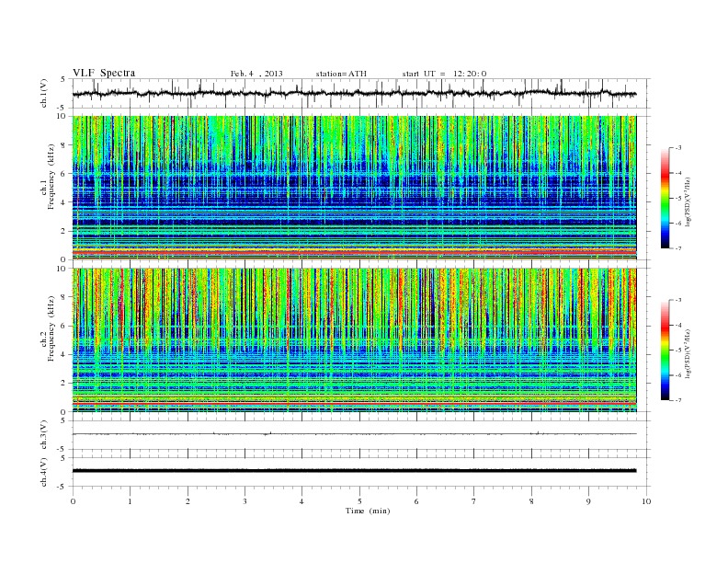Click the 'ch.4(V)' axis label
The image size is (728, 563).
44,472
